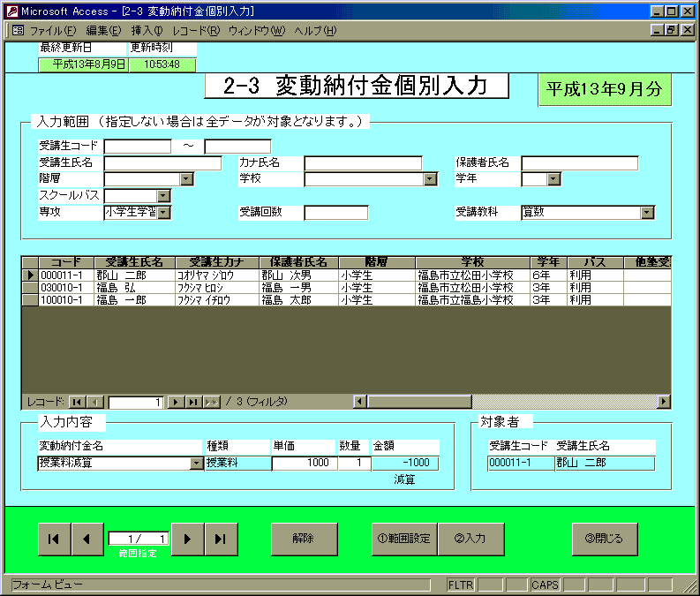Click cell コオリヤマ ジロウ in the table
Screen dimensions: 700x596
coord(217,275)
